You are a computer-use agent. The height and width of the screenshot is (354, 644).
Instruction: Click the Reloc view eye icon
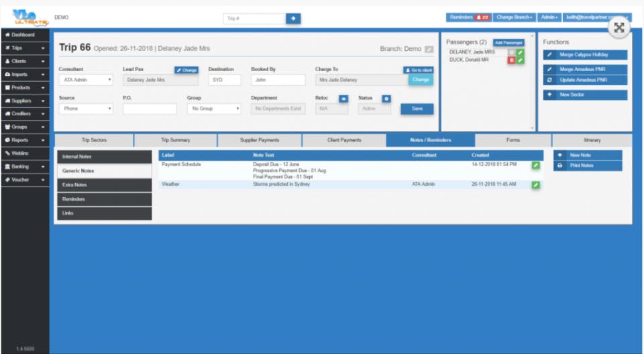click(343, 99)
